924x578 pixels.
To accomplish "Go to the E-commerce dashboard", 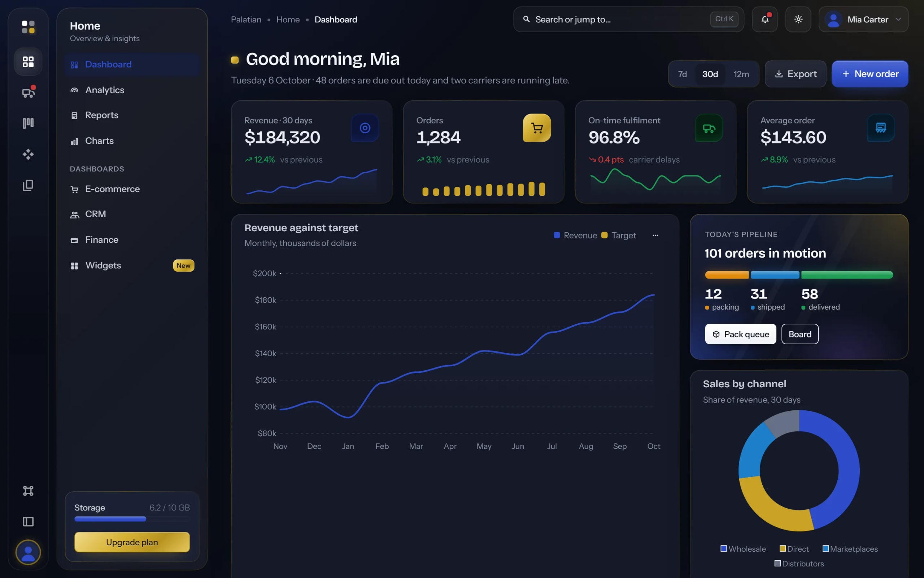I will 132,189.
